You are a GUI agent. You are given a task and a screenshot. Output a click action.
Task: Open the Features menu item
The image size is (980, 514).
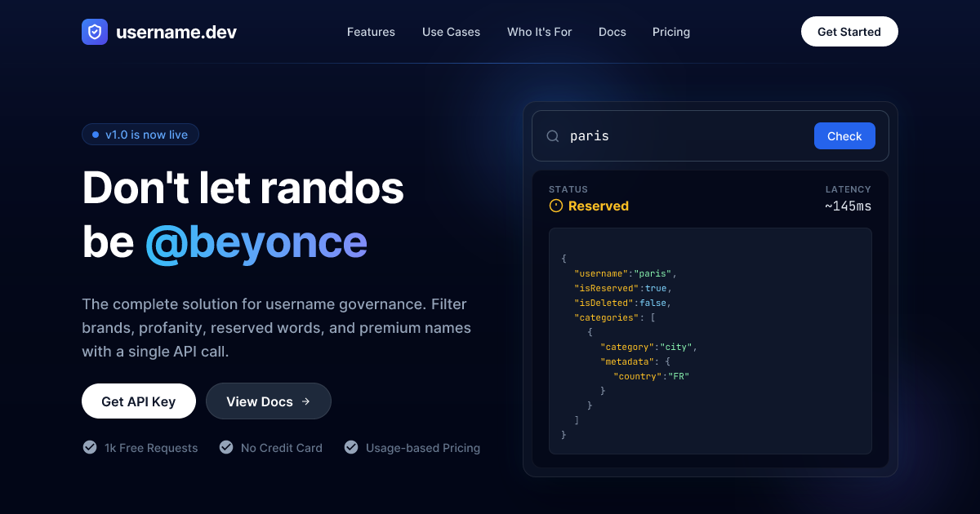(371, 32)
